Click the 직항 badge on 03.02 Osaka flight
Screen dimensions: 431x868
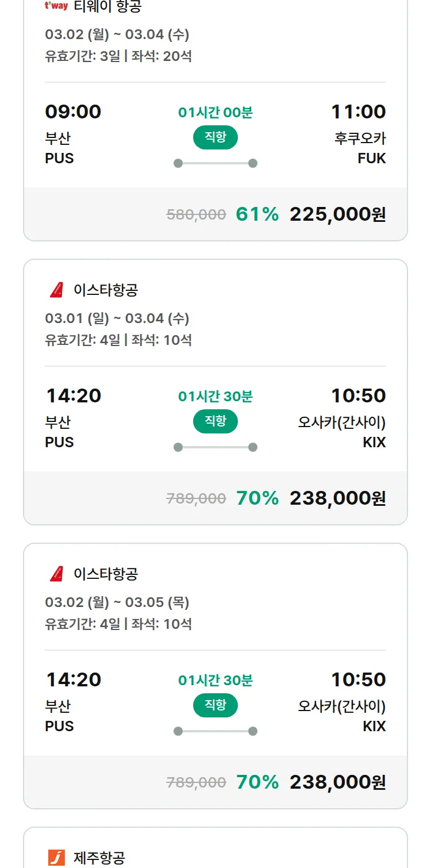point(215,706)
